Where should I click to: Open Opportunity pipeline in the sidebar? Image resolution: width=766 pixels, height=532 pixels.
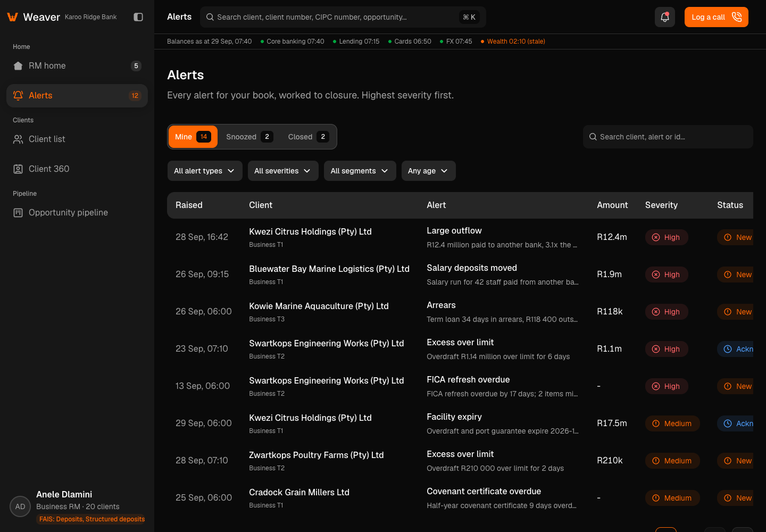coord(77,213)
